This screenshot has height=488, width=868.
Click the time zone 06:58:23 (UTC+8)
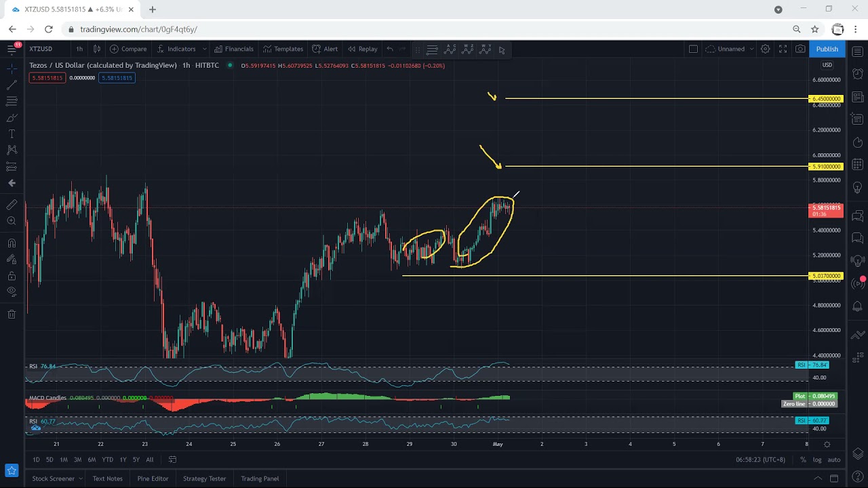click(x=760, y=460)
